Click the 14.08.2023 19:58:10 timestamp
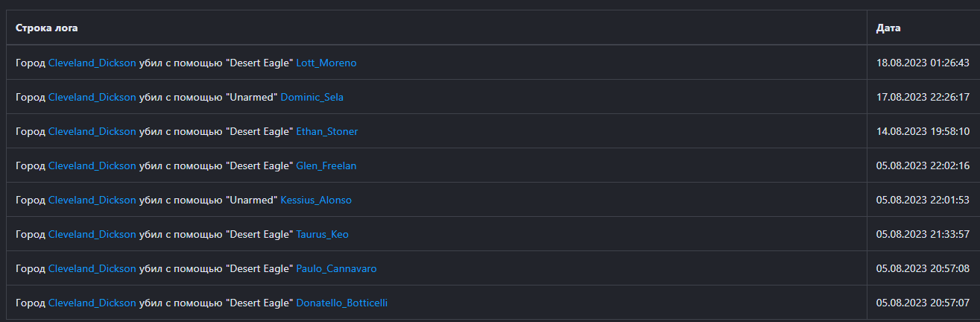The width and height of the screenshot is (980, 322). (923, 132)
